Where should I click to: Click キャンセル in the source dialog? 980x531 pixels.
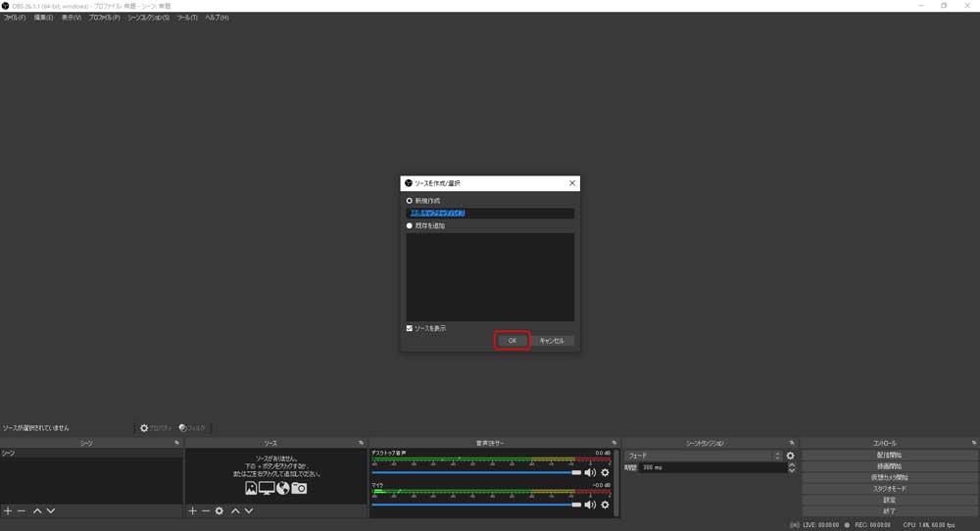click(552, 341)
